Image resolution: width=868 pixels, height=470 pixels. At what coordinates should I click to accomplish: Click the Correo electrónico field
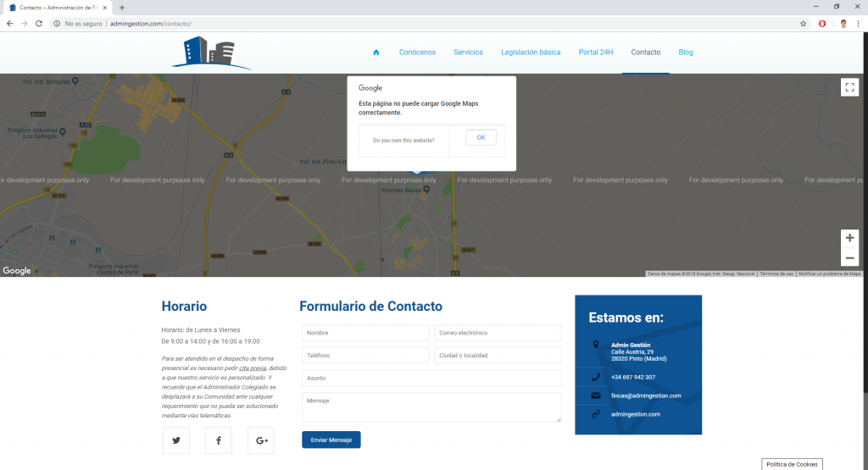[497, 333]
